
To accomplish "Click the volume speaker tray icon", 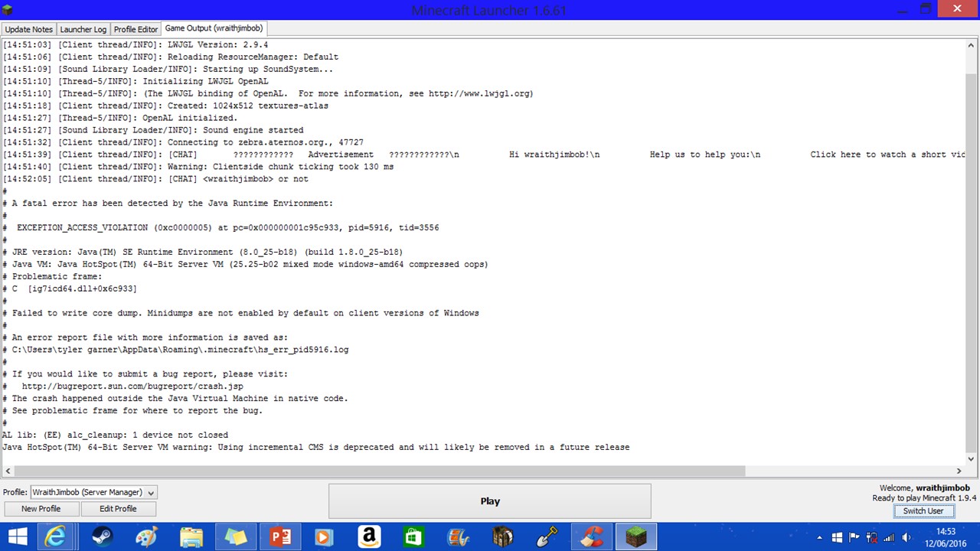I will click(x=906, y=537).
